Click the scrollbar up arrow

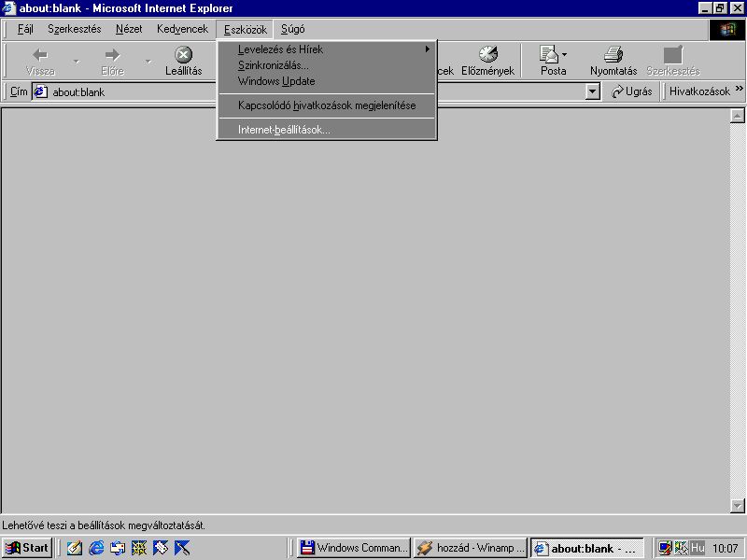click(738, 116)
